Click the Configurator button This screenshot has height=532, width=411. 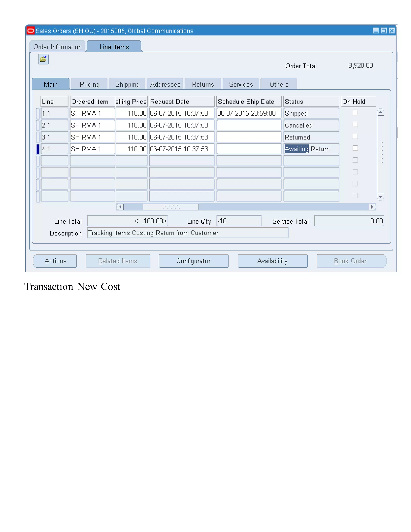(x=194, y=261)
